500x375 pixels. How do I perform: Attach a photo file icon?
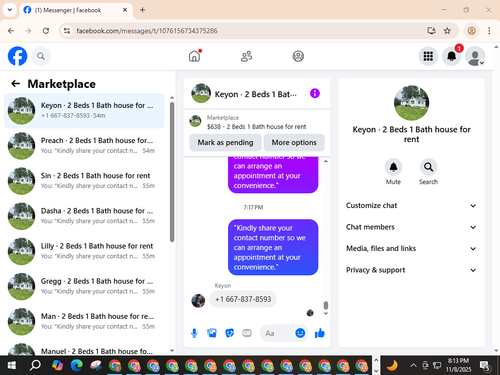tap(212, 333)
